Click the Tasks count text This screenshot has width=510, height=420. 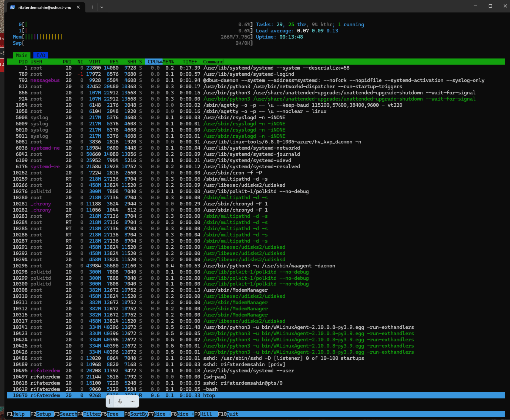[310, 25]
